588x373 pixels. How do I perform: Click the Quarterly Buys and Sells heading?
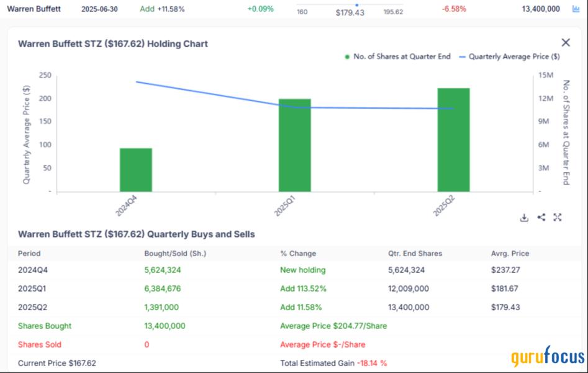coord(137,234)
